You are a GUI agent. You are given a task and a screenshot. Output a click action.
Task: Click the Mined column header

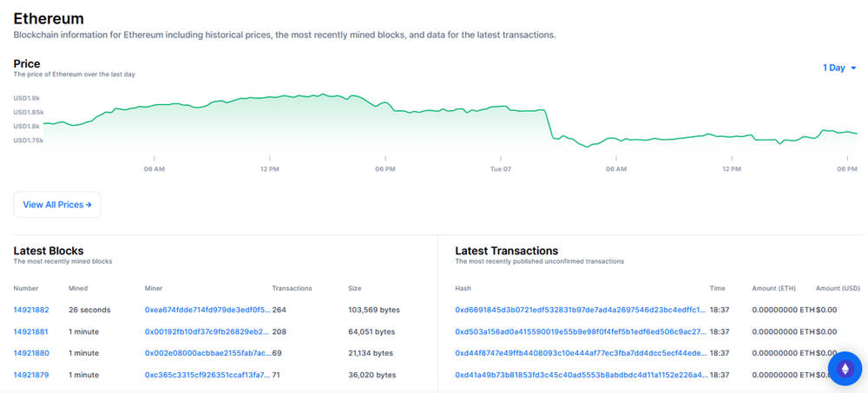tap(78, 288)
